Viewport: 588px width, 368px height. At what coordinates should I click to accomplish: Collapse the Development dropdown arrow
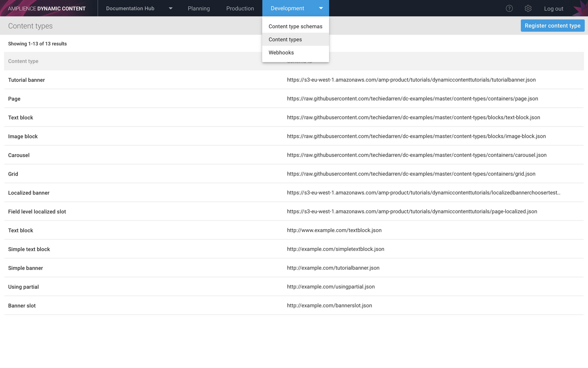click(x=321, y=8)
